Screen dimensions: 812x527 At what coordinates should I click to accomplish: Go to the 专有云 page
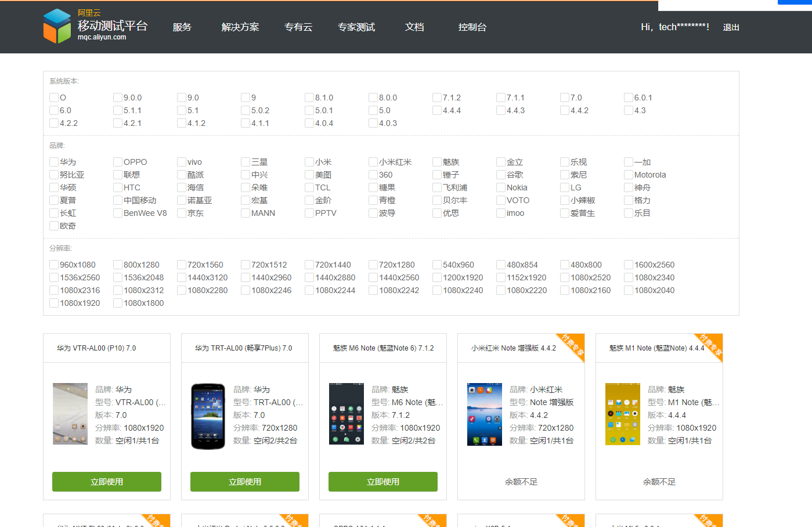298,27
